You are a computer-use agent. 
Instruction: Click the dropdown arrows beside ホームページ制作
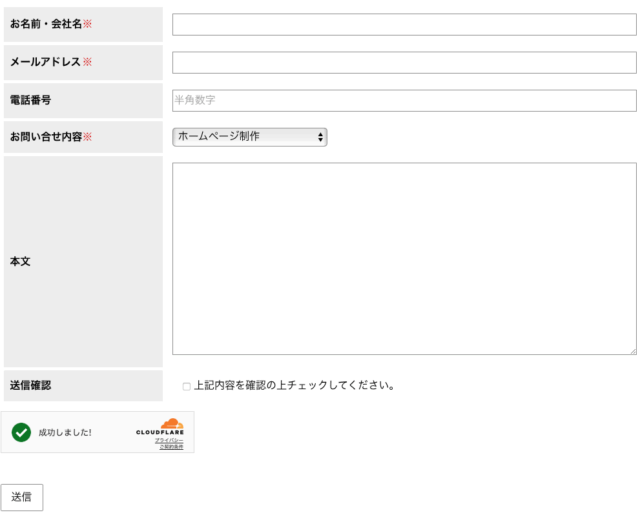tap(320, 137)
